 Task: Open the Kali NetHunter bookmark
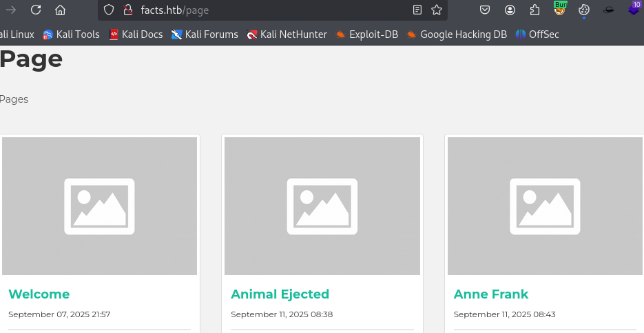(x=287, y=34)
